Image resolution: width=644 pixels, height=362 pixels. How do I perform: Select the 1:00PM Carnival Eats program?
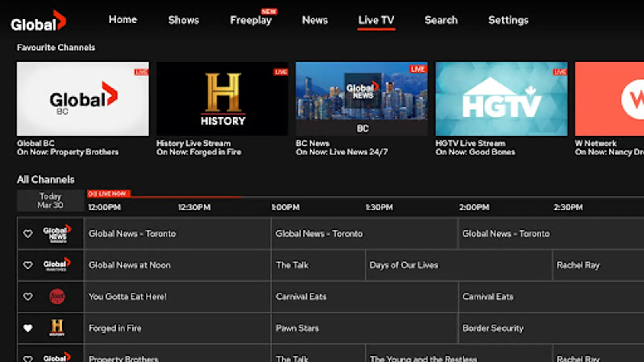(365, 297)
